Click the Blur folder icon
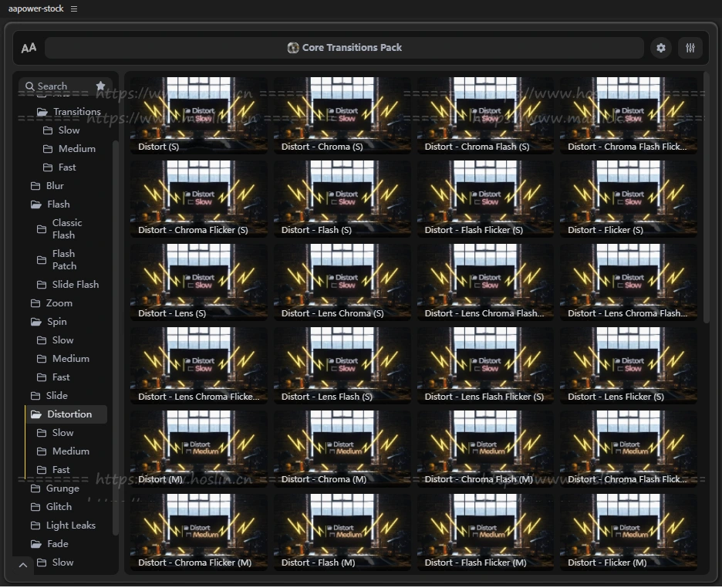 (35, 186)
